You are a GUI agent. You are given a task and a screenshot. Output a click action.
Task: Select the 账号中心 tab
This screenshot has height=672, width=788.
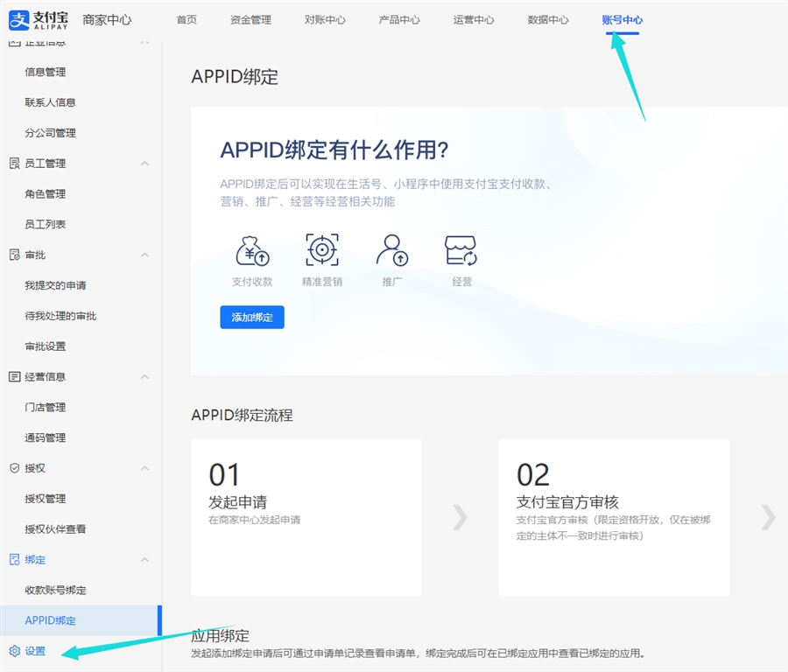(x=623, y=19)
